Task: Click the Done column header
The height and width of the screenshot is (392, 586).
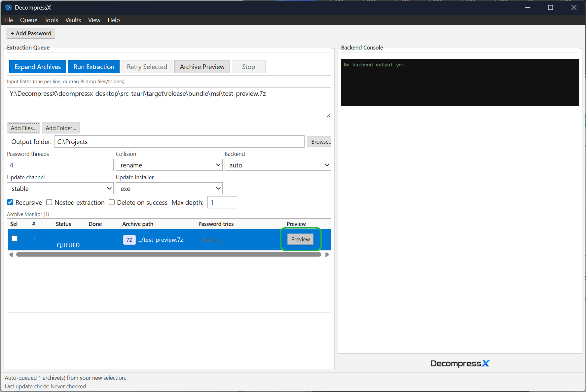Action: pos(95,224)
